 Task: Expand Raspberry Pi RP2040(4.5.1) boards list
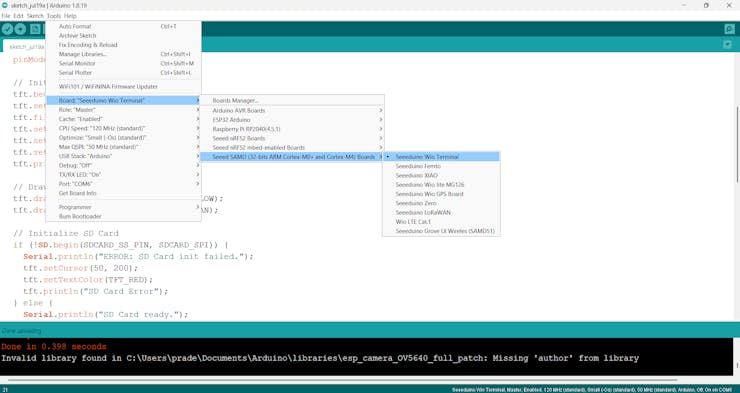tap(292, 129)
